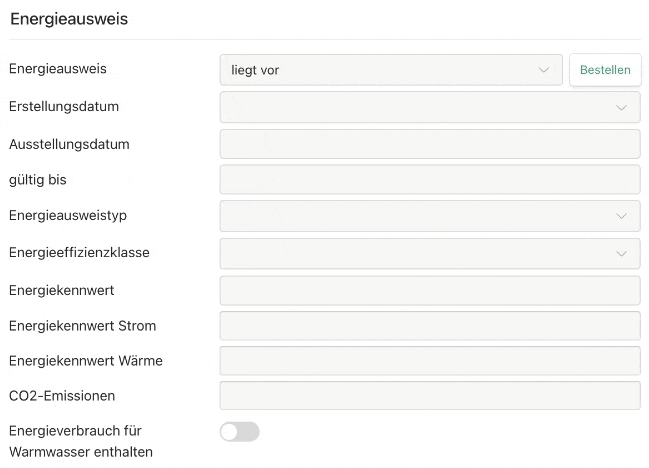This screenshot has height=468, width=649.
Task: Click the chevron arrow in the Energieausweistyp field
Action: (x=621, y=216)
